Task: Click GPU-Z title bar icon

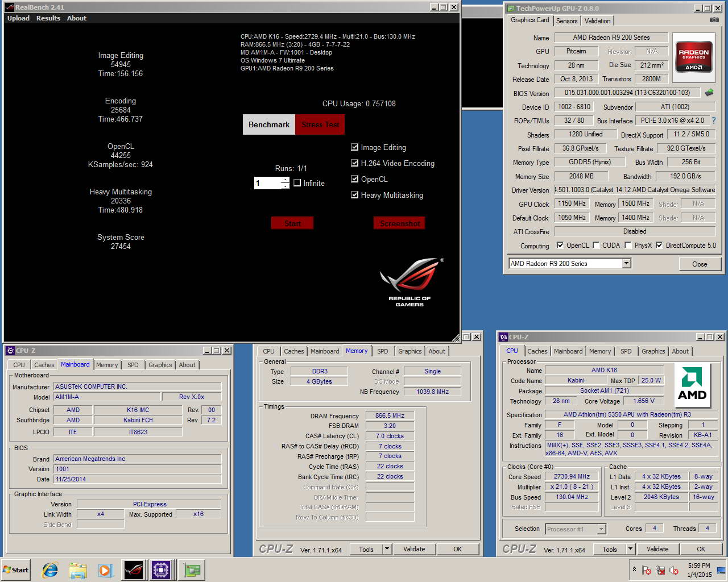Action: (x=510, y=9)
